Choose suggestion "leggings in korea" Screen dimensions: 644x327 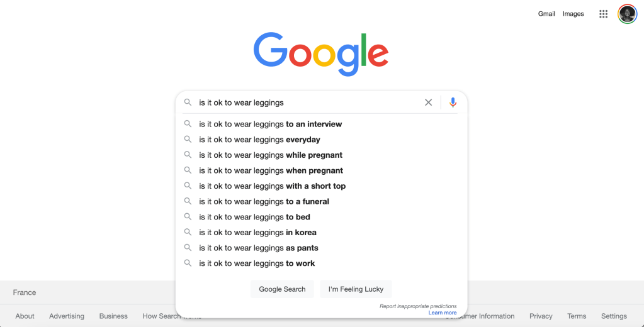click(x=257, y=233)
